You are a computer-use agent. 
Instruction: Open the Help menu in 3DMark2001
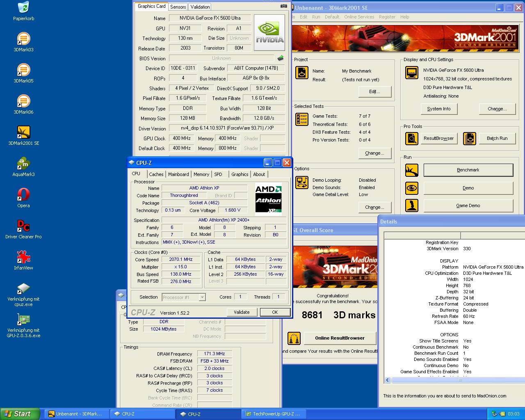click(404, 17)
